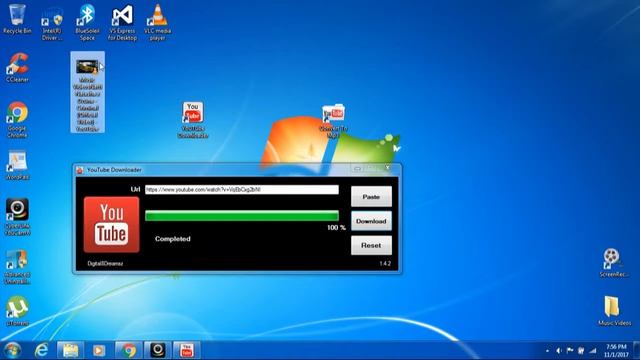Viewport: 640px width, 360px height.
Task: Close the YouTube Downloader window
Action: tap(387, 168)
